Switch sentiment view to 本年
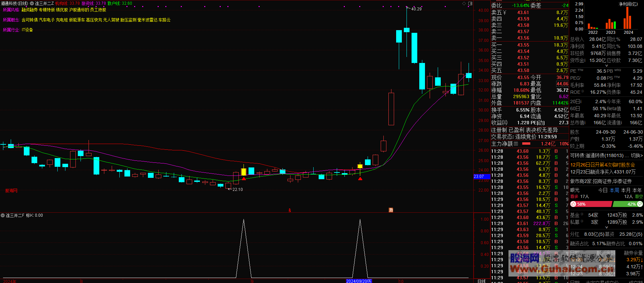 (x=637, y=190)
